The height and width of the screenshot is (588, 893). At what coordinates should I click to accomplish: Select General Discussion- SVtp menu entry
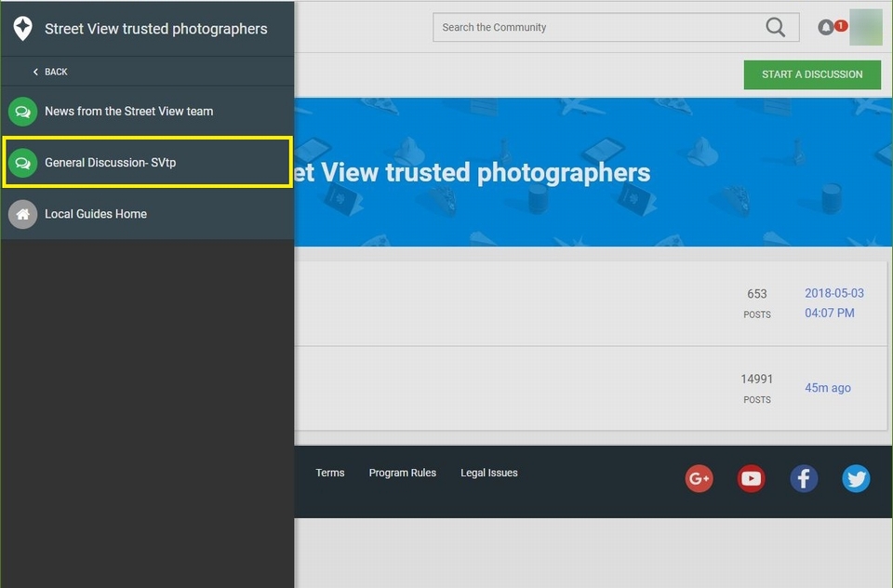pyautogui.click(x=148, y=163)
